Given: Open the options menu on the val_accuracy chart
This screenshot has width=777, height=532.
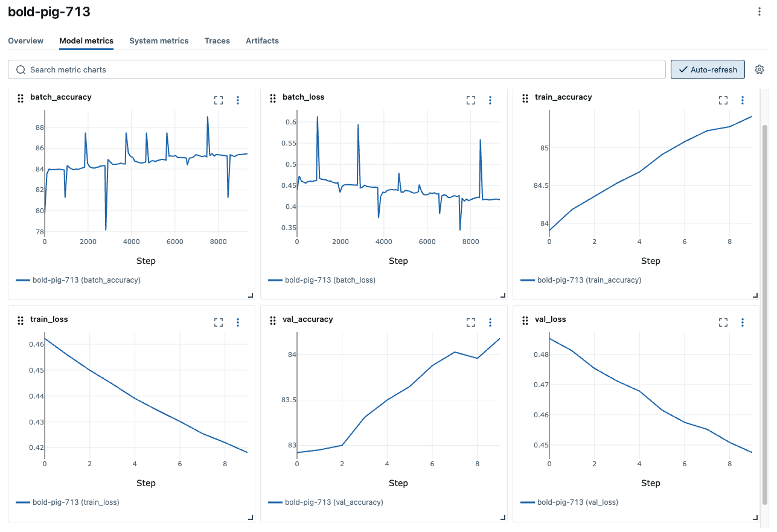Looking at the screenshot, I should click(490, 322).
